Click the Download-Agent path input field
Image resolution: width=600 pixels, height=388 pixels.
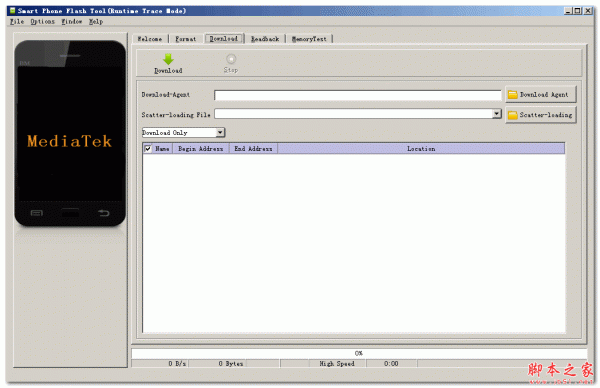357,95
